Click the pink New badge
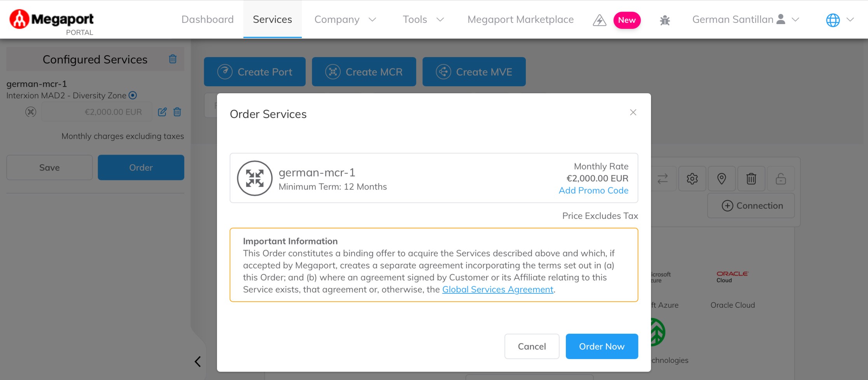The width and height of the screenshot is (868, 380). coord(627,20)
